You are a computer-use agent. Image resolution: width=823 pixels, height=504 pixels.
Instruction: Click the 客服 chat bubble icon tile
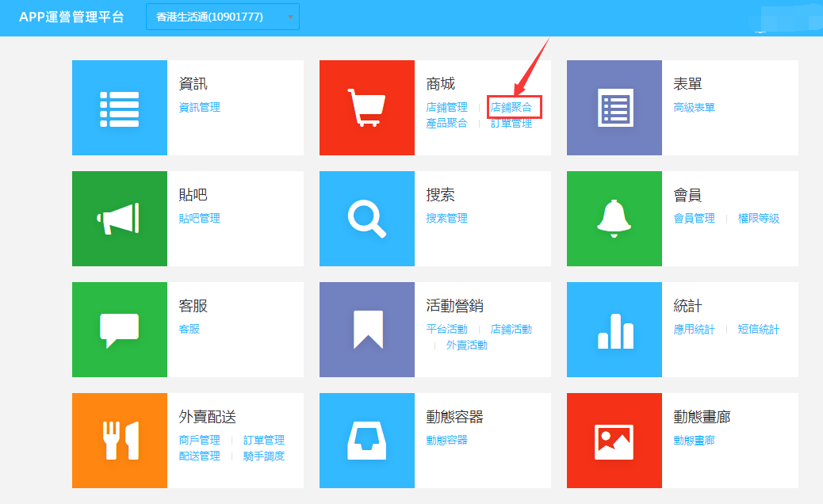point(120,330)
